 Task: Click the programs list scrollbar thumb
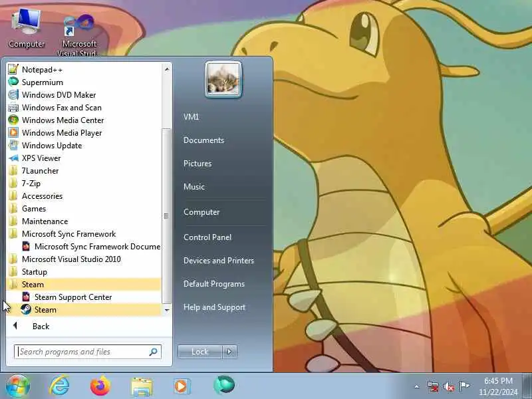pyautogui.click(x=166, y=215)
